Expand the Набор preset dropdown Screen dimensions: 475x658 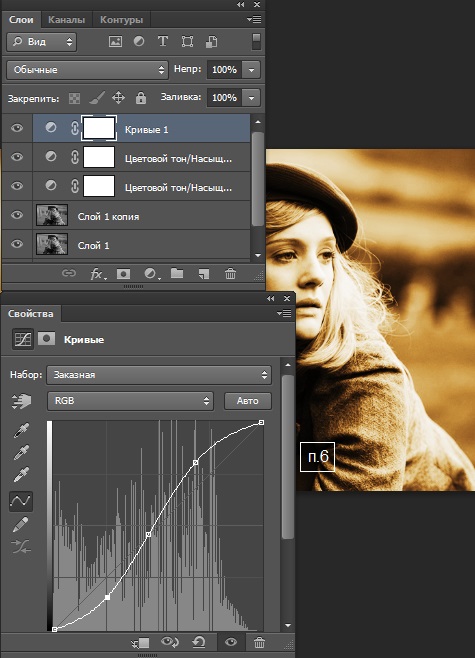159,375
